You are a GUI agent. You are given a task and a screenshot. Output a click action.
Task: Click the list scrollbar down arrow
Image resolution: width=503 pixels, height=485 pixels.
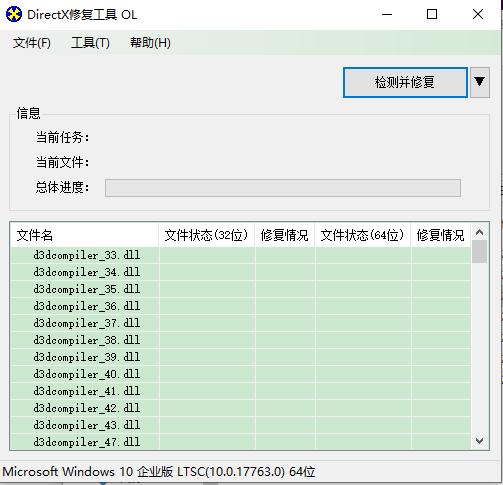[x=480, y=441]
